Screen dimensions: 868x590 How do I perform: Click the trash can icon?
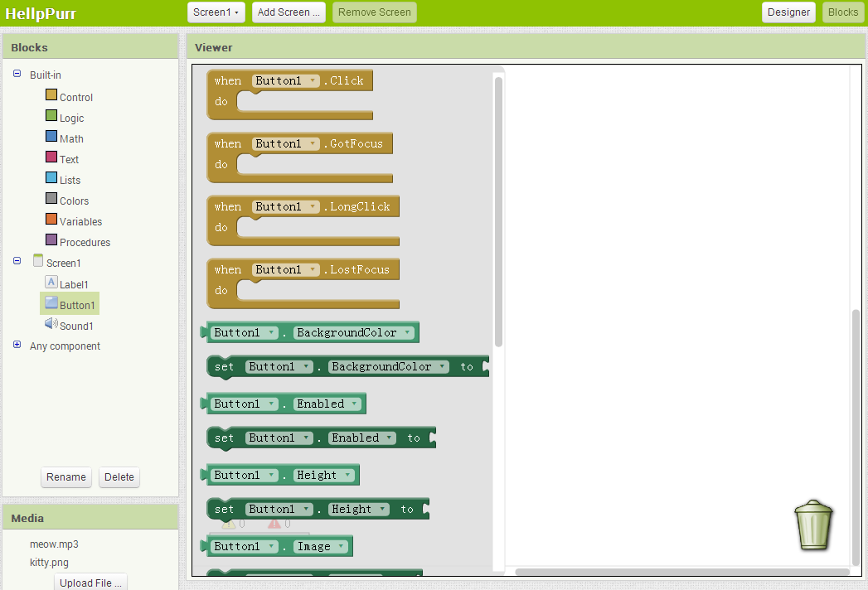click(813, 525)
